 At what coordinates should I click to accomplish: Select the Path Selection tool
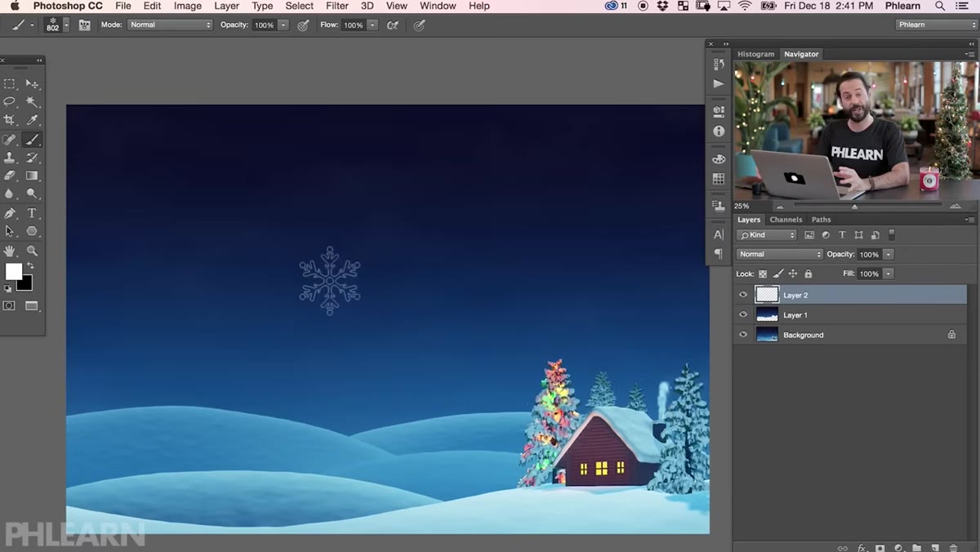click(x=10, y=231)
